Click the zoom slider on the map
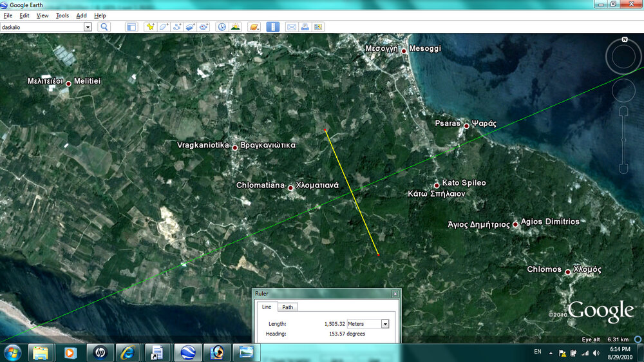 [x=623, y=142]
